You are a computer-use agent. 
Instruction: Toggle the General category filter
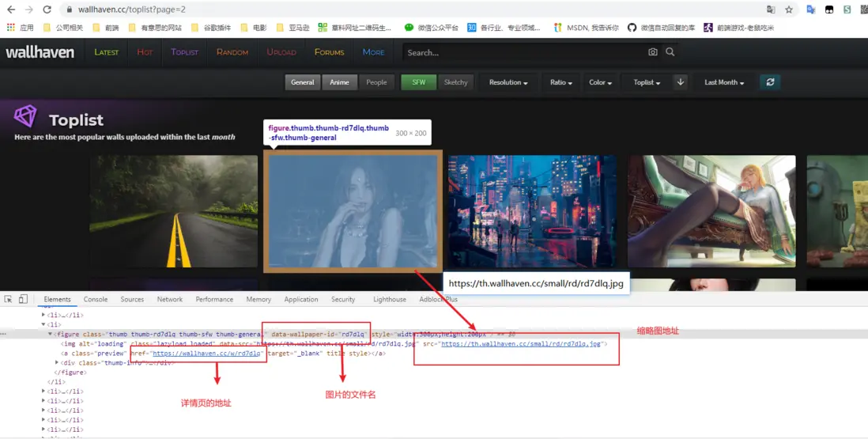tap(302, 82)
